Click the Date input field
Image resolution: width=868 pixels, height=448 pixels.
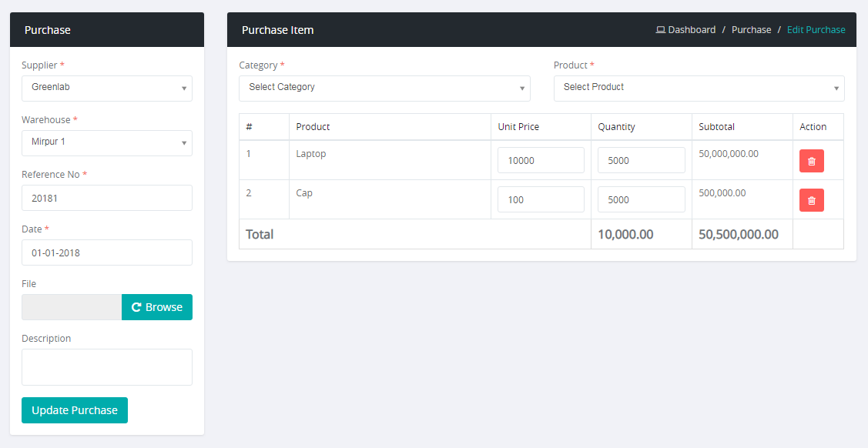point(107,252)
